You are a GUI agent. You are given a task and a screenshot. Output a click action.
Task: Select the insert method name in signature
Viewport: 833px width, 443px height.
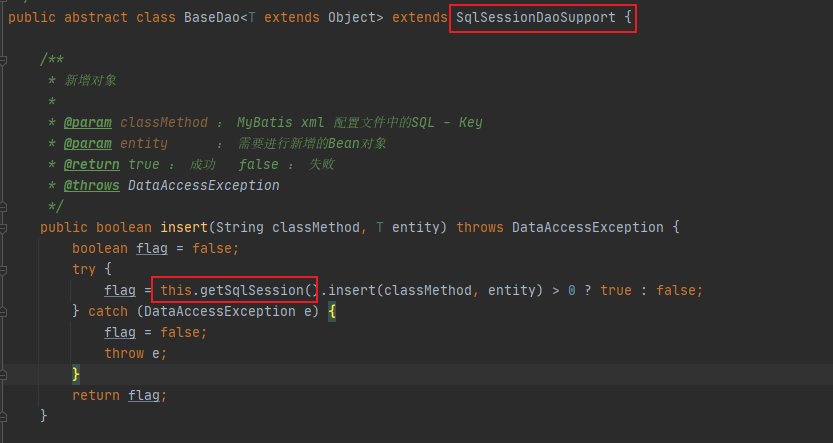pyautogui.click(x=184, y=227)
